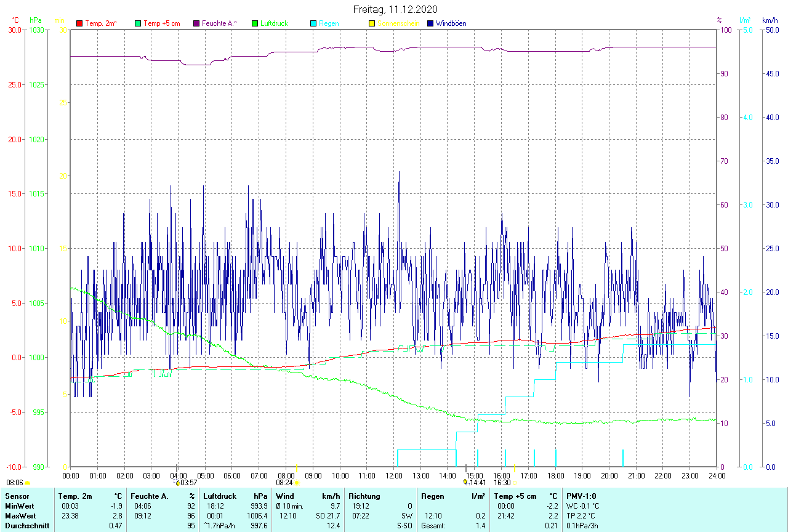Click the arrow marker beside 14:41
Screen dimensions: 788x532
click(x=465, y=483)
